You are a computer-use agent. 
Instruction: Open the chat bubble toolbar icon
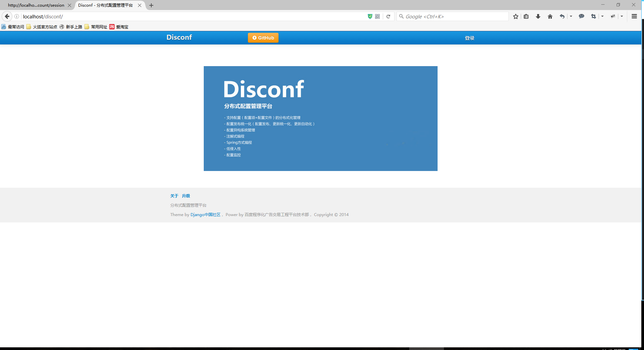pyautogui.click(x=582, y=16)
